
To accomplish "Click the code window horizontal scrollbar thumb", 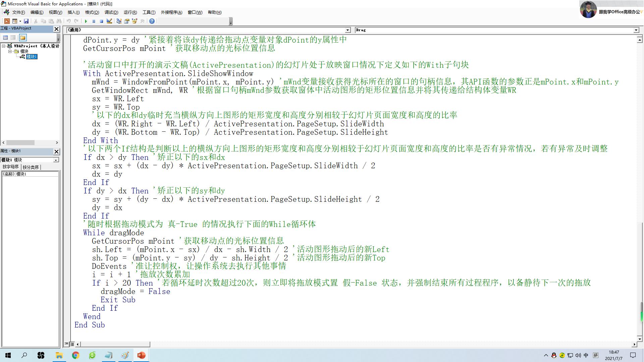I will (115, 344).
